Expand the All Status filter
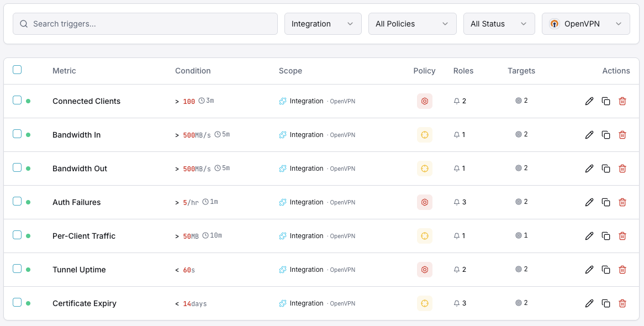 coord(499,24)
